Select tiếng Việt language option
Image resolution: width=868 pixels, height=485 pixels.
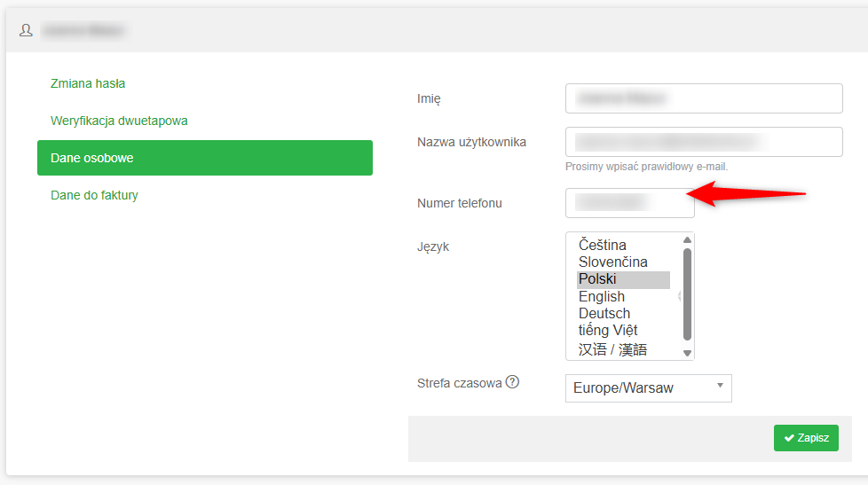coord(607,331)
